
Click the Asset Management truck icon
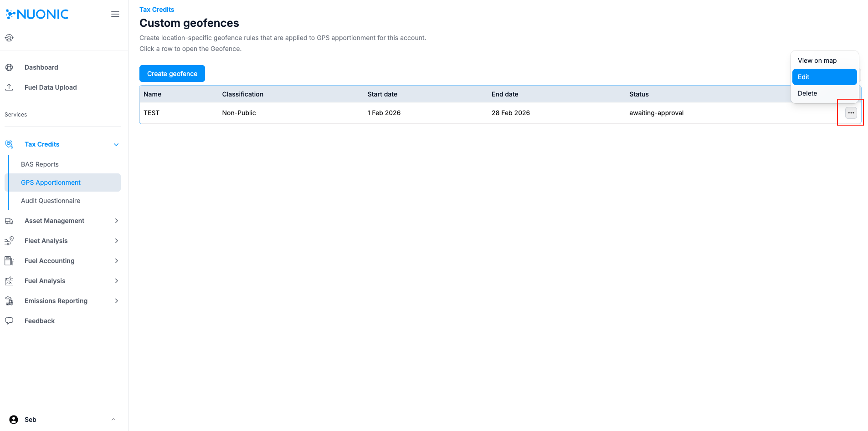click(x=9, y=221)
